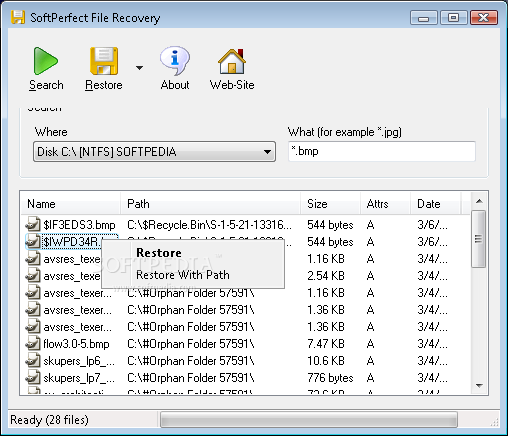The width and height of the screenshot is (508, 436).
Task: Sort results by the Name column header
Action: 71,204
